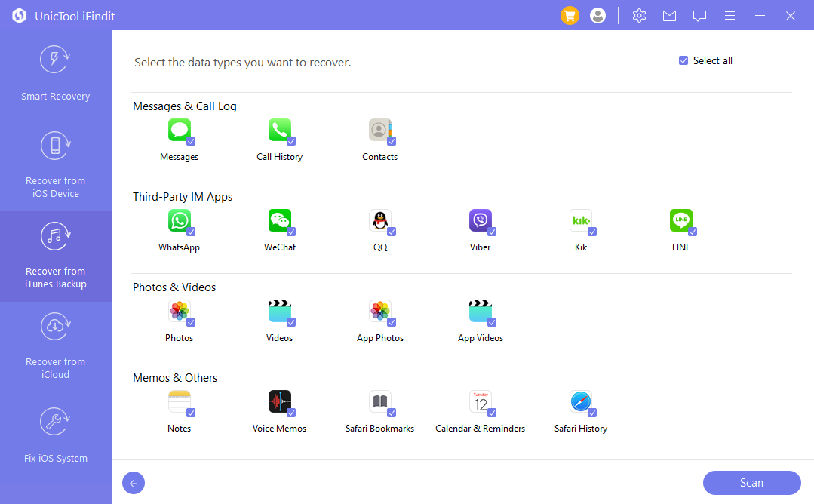Uncheck the LINE checkbox
Viewport: 814px width, 504px height.
click(693, 232)
